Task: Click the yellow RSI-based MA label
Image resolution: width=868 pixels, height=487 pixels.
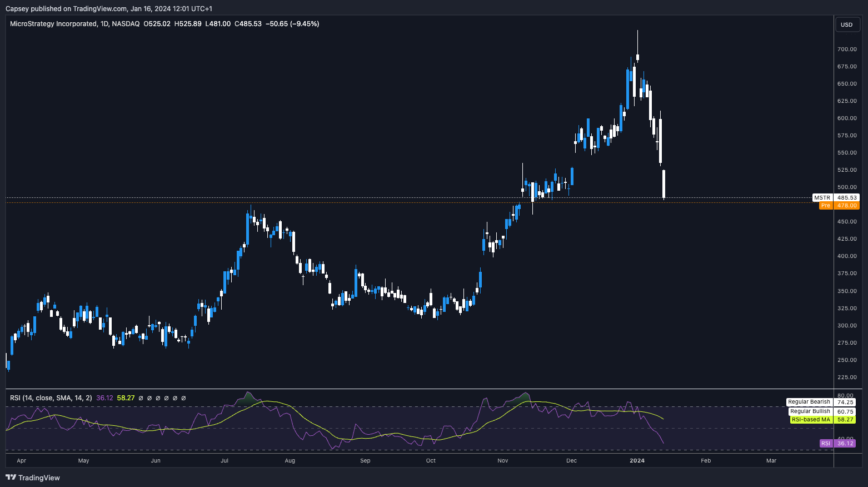Action: pyautogui.click(x=811, y=420)
